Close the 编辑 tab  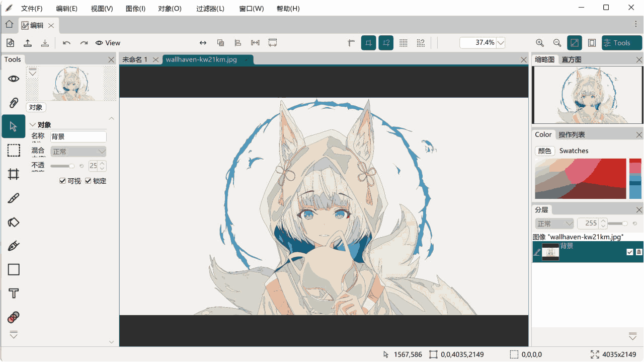(x=51, y=25)
